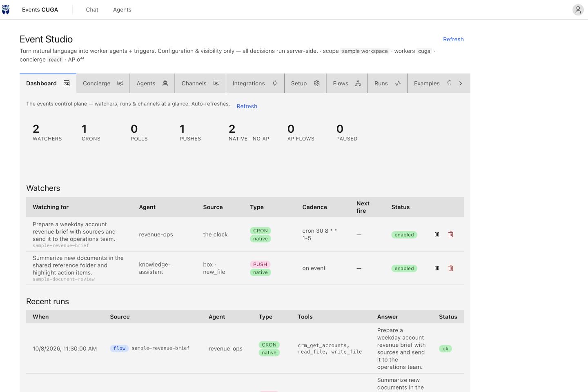Click the CRON badge in Watchers table

pos(261,231)
